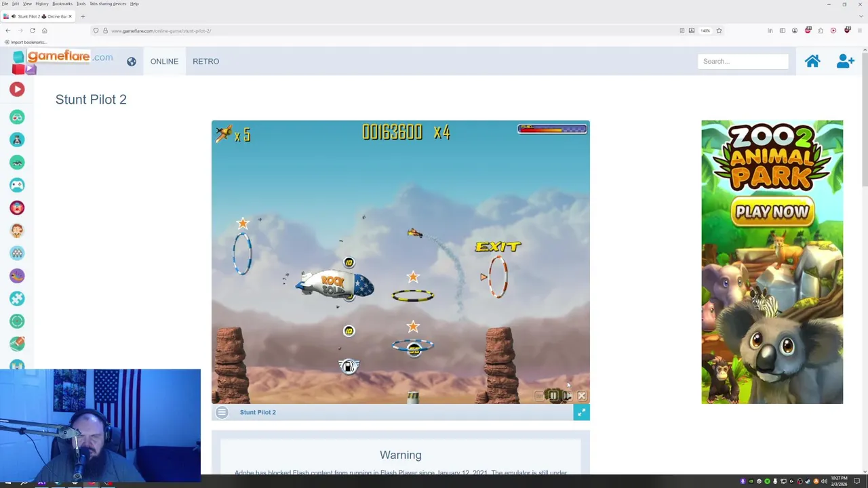The height and width of the screenshot is (488, 868).
Task: Open the purple category icon in sidebar
Action: (x=17, y=276)
